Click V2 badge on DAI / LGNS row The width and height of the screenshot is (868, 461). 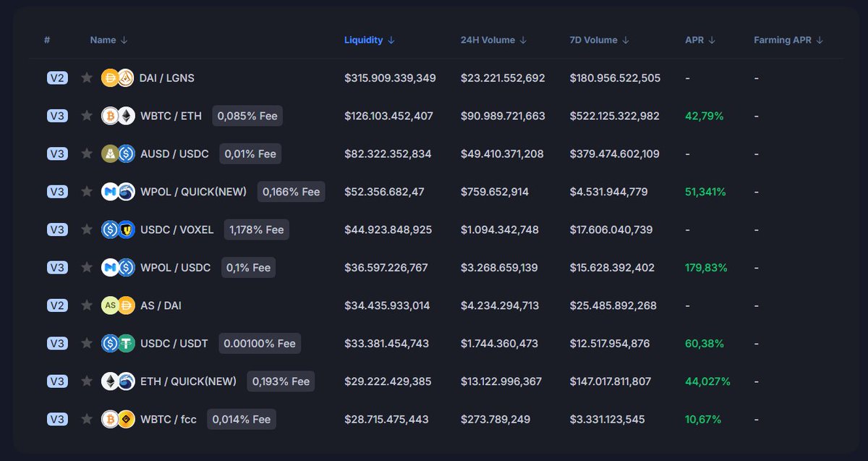(x=57, y=77)
